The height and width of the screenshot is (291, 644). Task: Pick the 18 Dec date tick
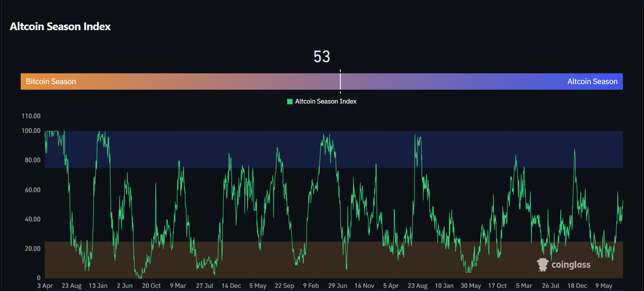(577, 286)
